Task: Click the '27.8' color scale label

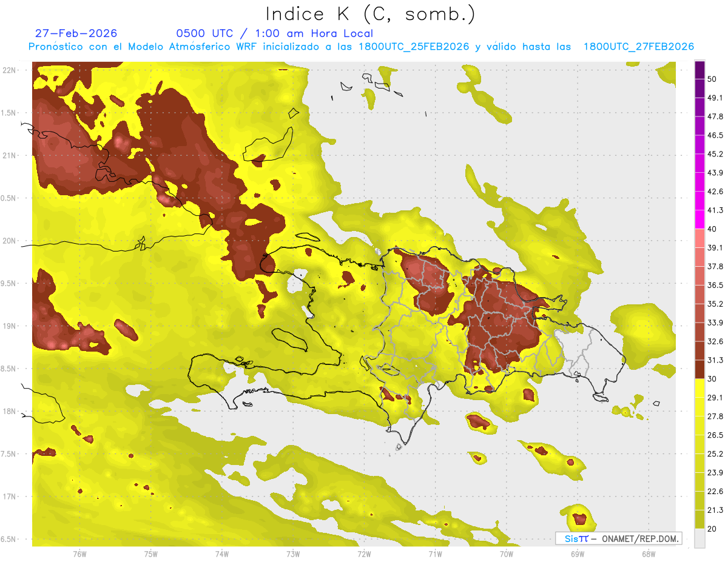Action: pos(715,416)
